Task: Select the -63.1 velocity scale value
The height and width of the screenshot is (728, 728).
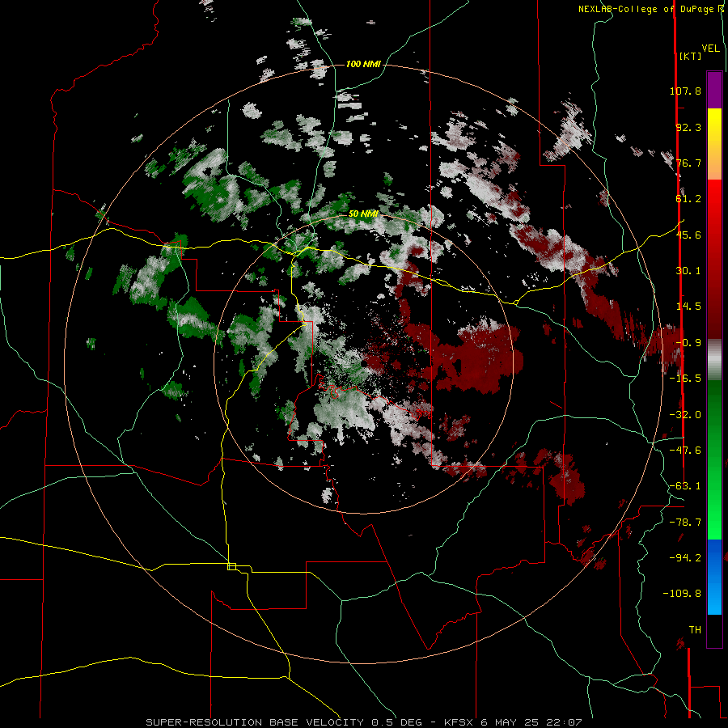Action: pos(685,486)
